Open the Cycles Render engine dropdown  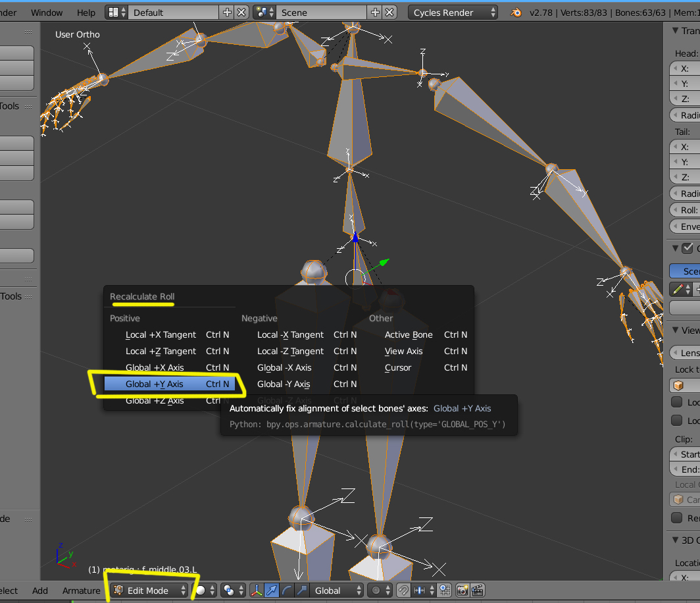(x=453, y=13)
